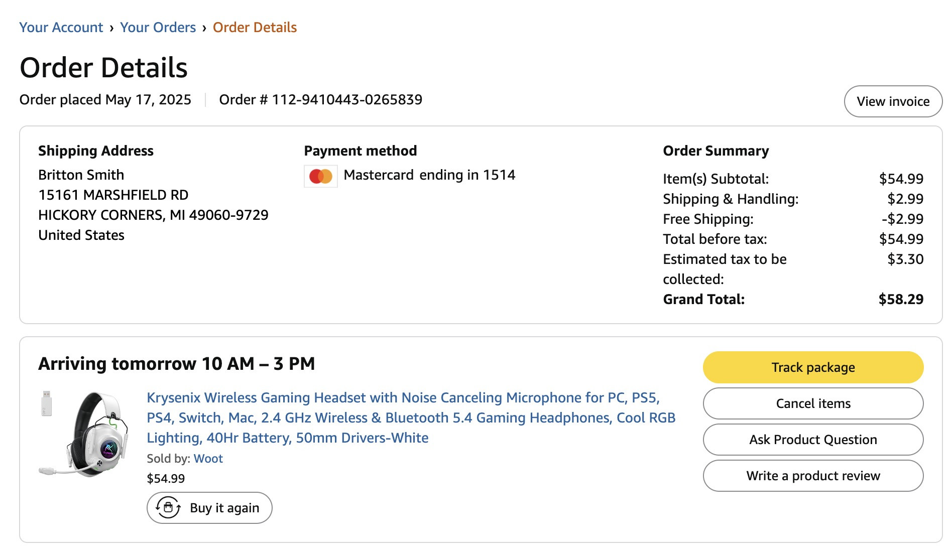Click Write a product review button
Viewport: 951px width, 560px height.
click(813, 476)
